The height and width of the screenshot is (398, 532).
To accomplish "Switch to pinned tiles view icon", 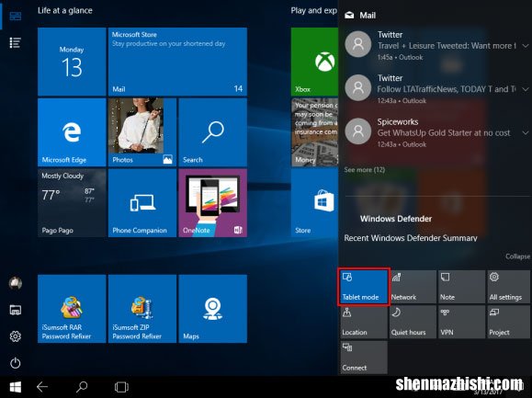I will coord(16,16).
